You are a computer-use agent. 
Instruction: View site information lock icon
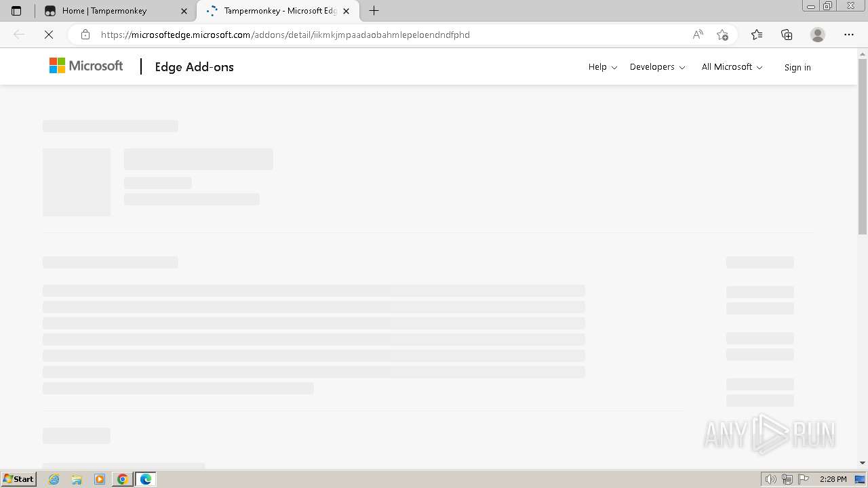tap(85, 35)
